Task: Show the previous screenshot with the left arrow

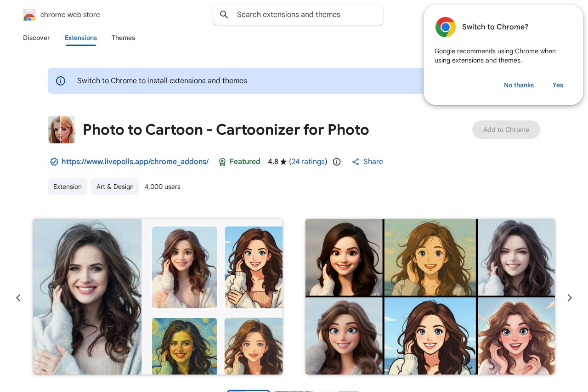Action: click(x=18, y=298)
